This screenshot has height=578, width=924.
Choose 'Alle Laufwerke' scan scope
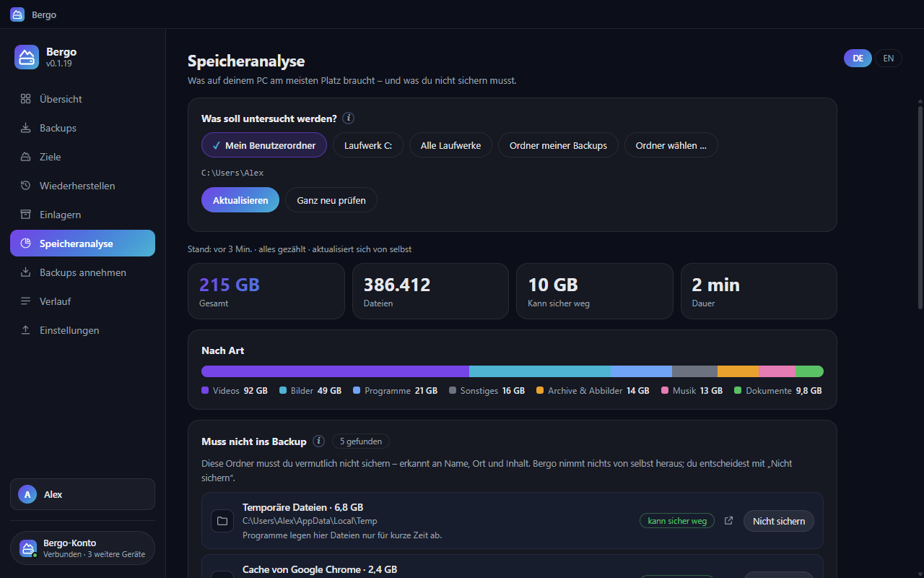click(x=450, y=145)
